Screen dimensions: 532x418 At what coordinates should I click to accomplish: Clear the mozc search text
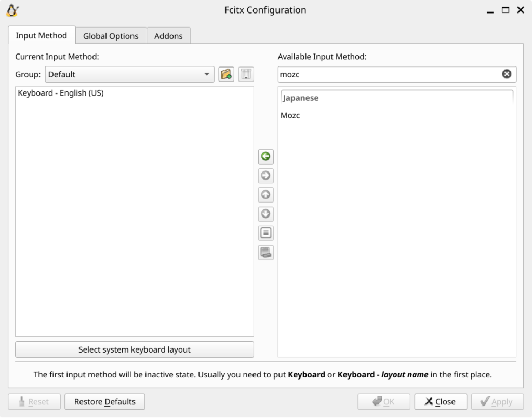[507, 74]
